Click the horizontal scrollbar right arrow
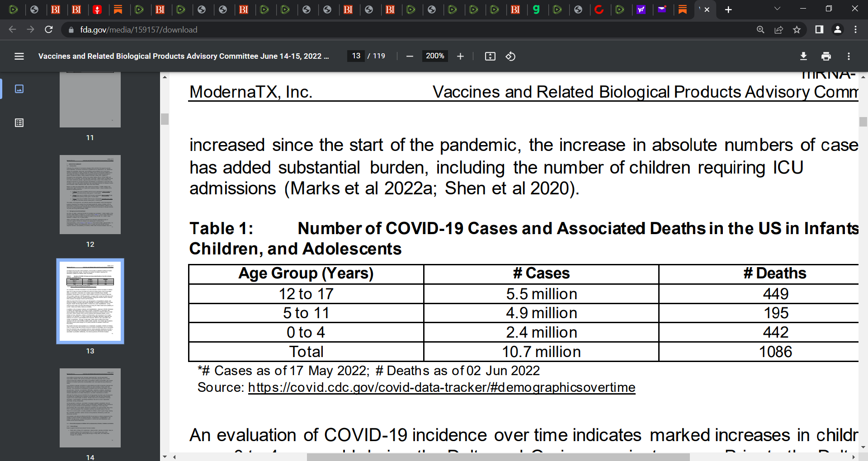This screenshot has width=868, height=461. click(x=854, y=457)
